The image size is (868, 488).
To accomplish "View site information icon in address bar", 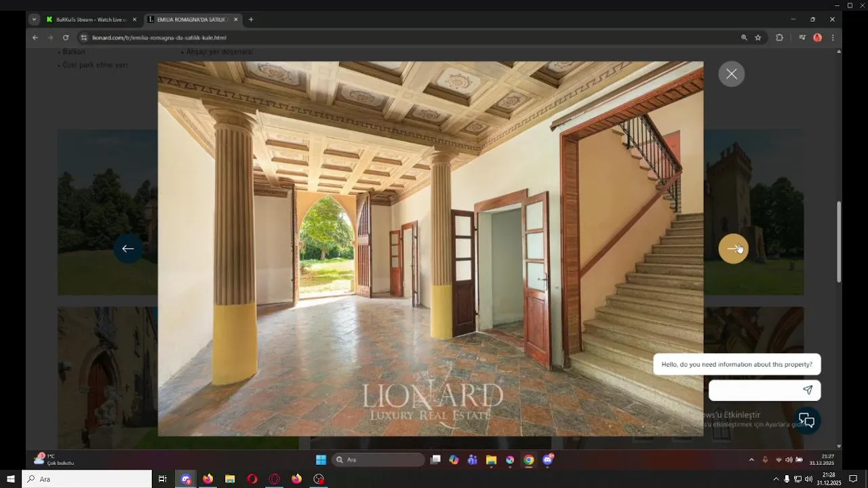I will pos(84,38).
